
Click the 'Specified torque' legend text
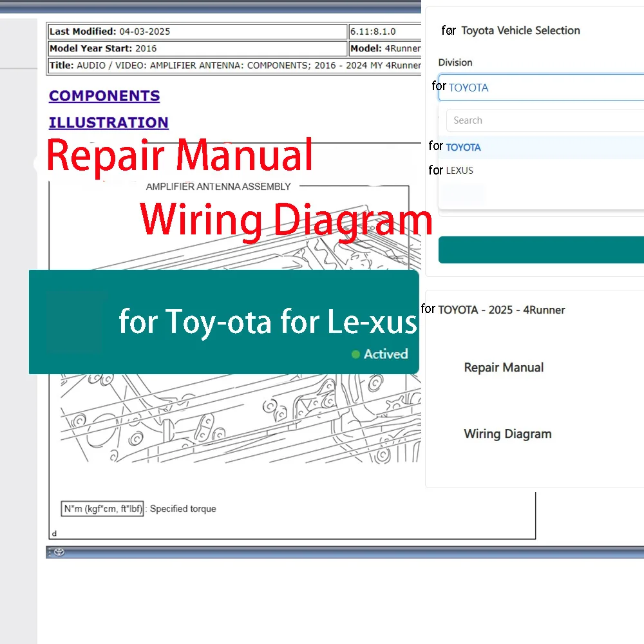pos(183,509)
